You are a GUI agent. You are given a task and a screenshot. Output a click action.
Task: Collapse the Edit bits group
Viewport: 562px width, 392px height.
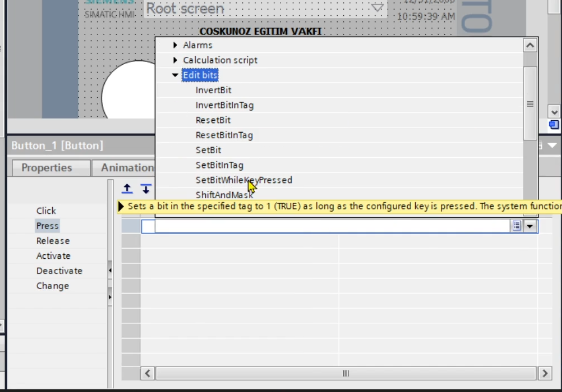coord(175,75)
